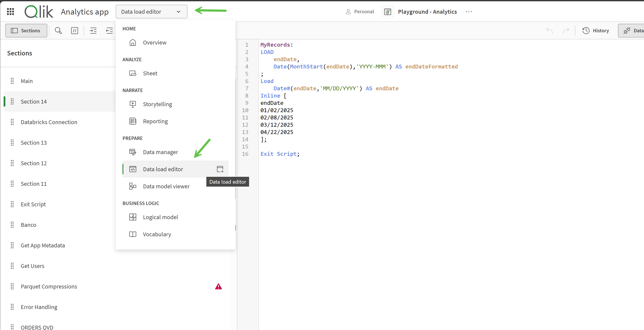Screen dimensions: 644x330
Task: Open the apps grid launcher icon
Action: (x=10, y=12)
